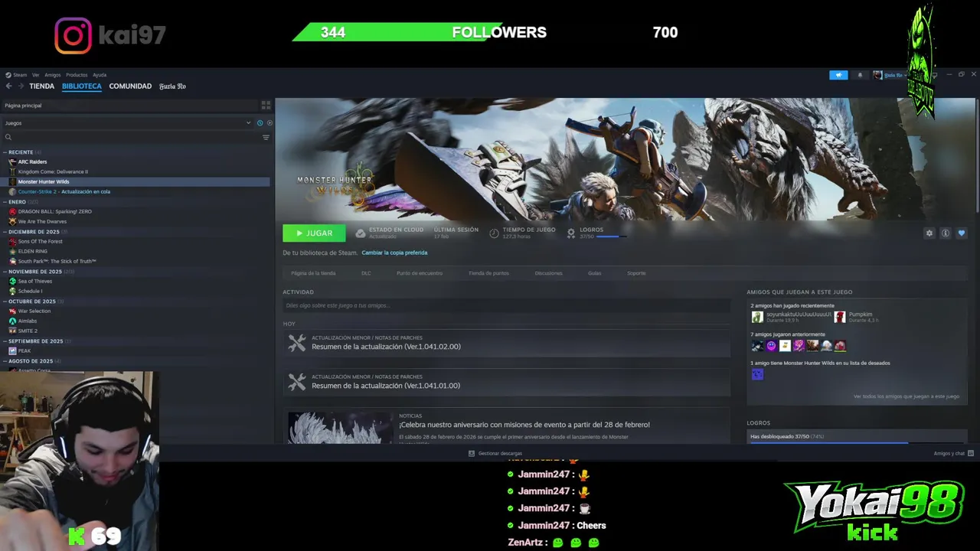Screen dimensions: 980x551
Task: Click the activity input field
Action: (506, 305)
